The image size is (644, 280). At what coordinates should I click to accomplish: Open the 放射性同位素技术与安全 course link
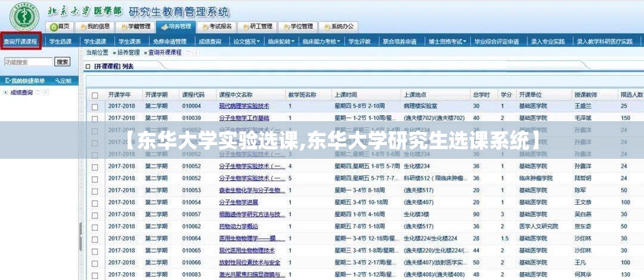[x=250, y=262]
